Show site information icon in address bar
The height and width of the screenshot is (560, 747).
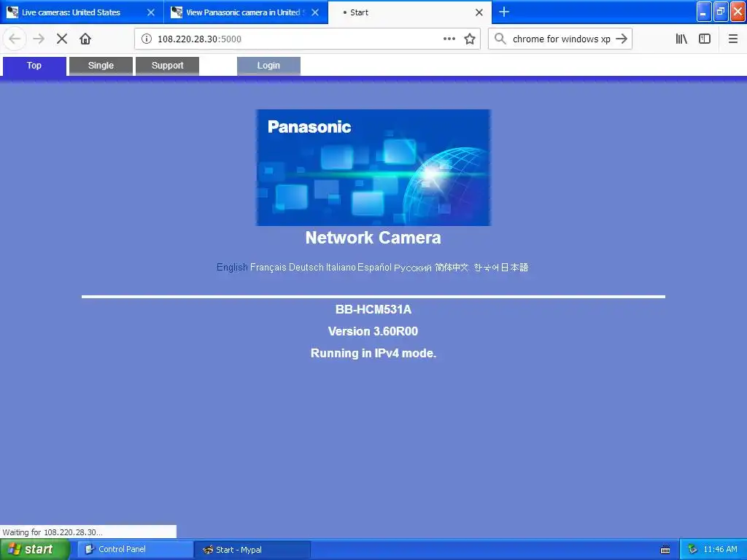click(147, 39)
